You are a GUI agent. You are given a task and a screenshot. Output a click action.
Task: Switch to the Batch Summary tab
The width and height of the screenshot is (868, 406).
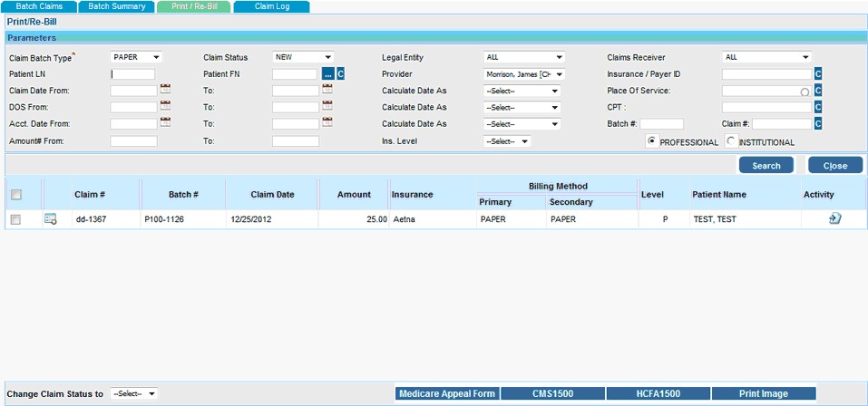[x=116, y=6]
